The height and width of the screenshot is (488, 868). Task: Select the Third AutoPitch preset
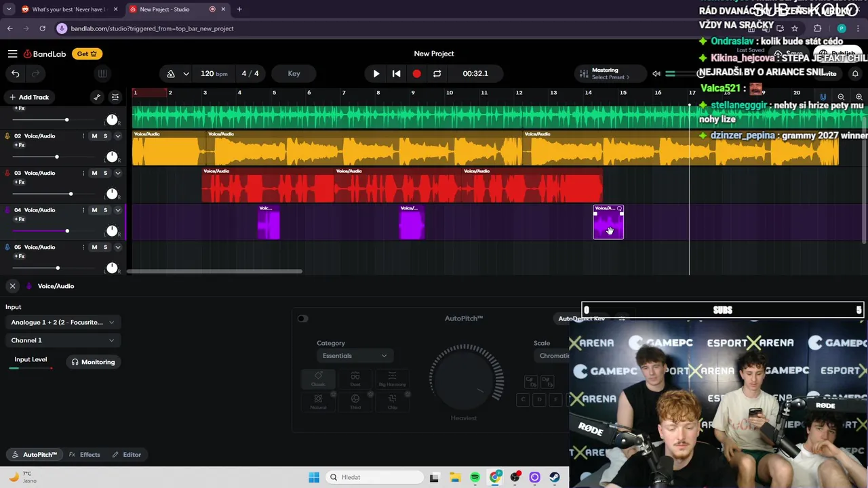point(355,402)
